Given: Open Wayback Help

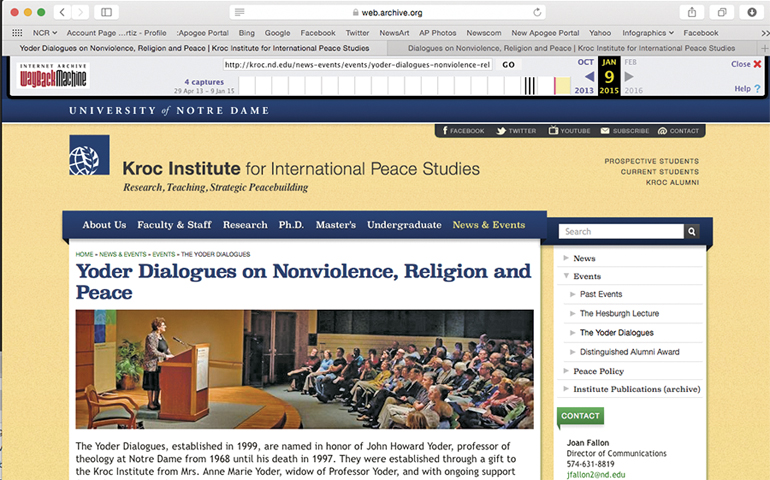Looking at the screenshot, I should click(747, 89).
